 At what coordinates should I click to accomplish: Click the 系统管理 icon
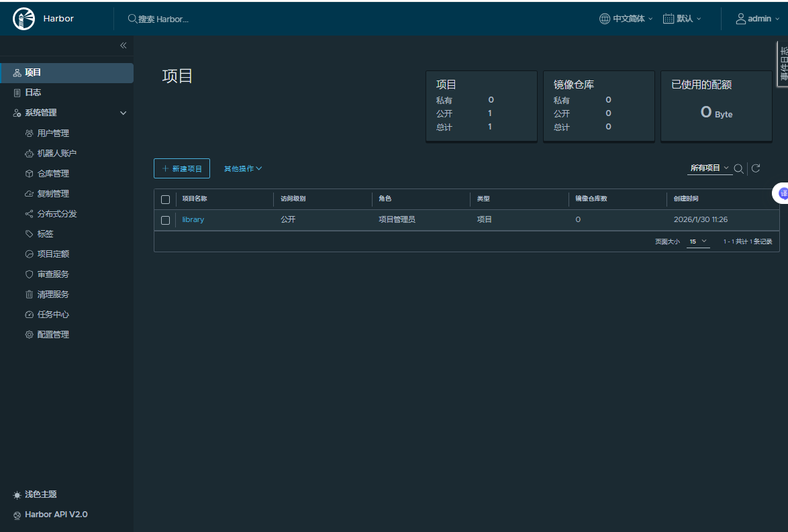pyautogui.click(x=17, y=113)
